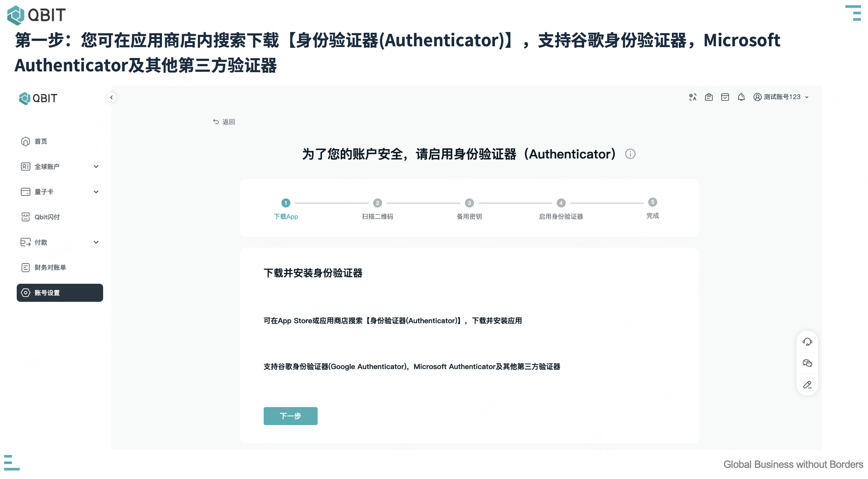Image resolution: width=868 pixels, height=479 pixels.
Task: Open customer service headset icon
Action: pos(807,342)
